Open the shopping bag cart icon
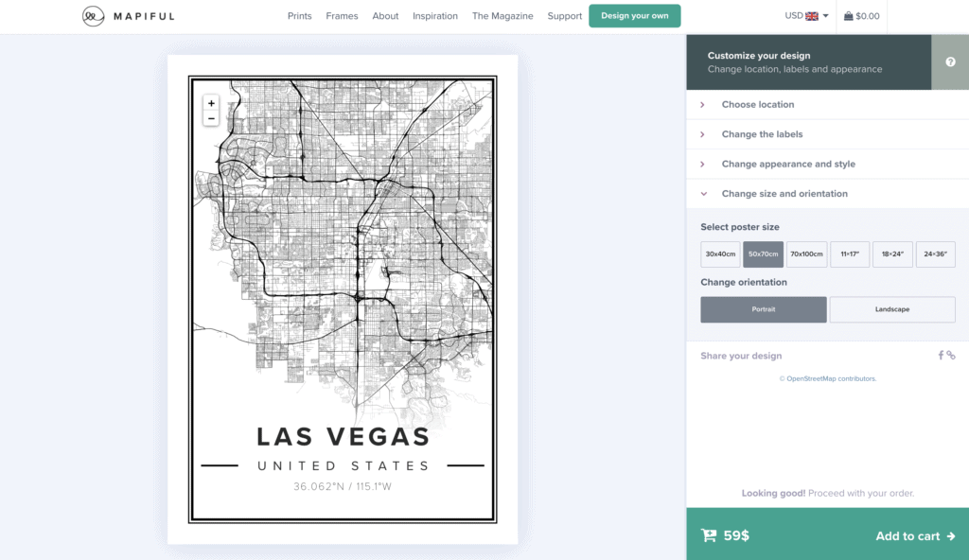 (x=849, y=16)
